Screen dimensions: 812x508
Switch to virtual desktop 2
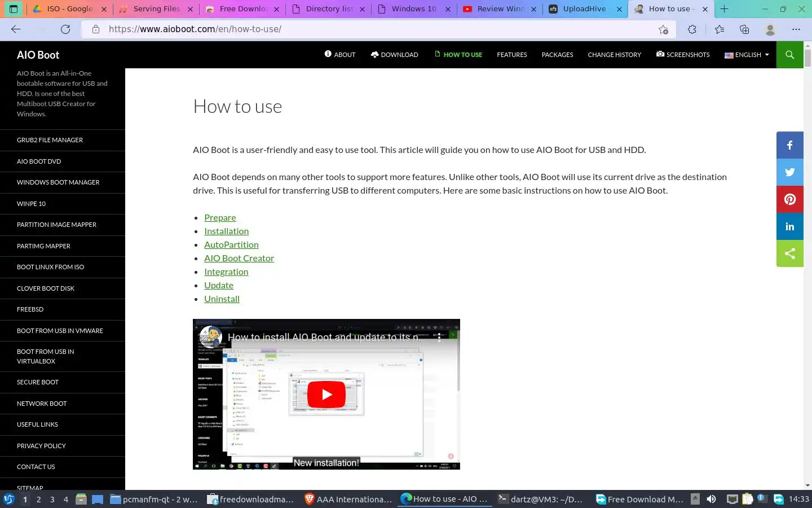[38, 499]
